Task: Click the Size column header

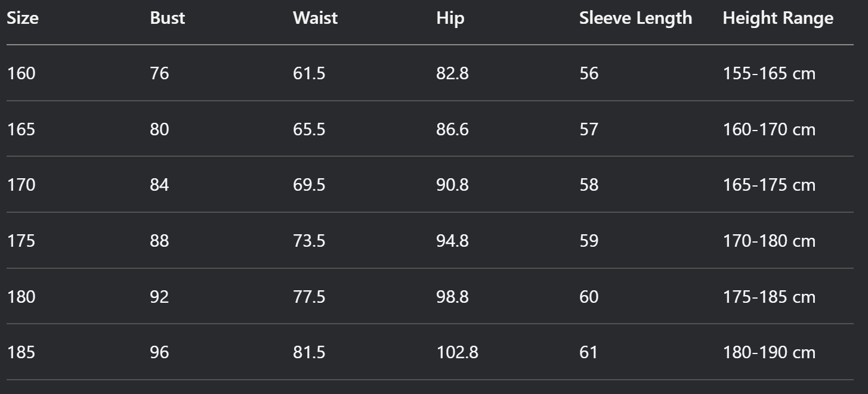Action: click(x=23, y=18)
